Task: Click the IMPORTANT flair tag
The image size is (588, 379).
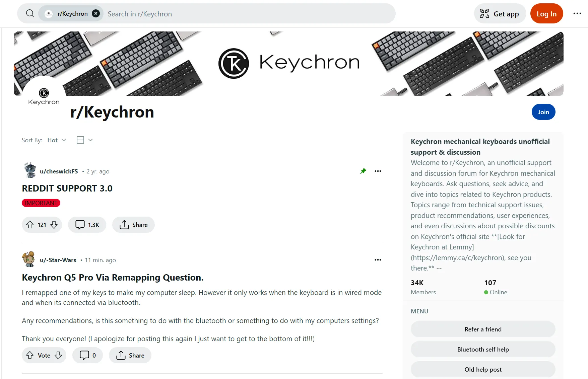Action: click(x=41, y=203)
